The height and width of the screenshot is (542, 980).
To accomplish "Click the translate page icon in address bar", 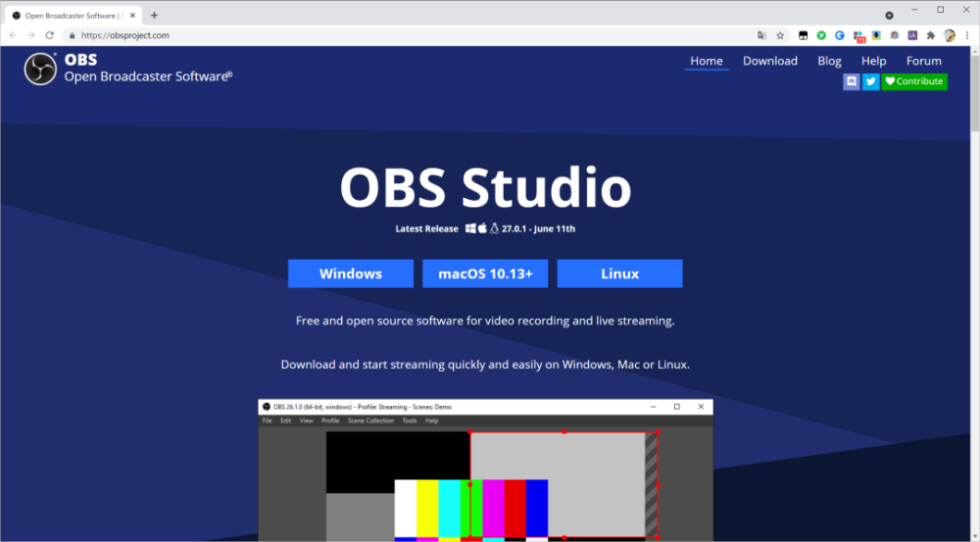I will 761,35.
